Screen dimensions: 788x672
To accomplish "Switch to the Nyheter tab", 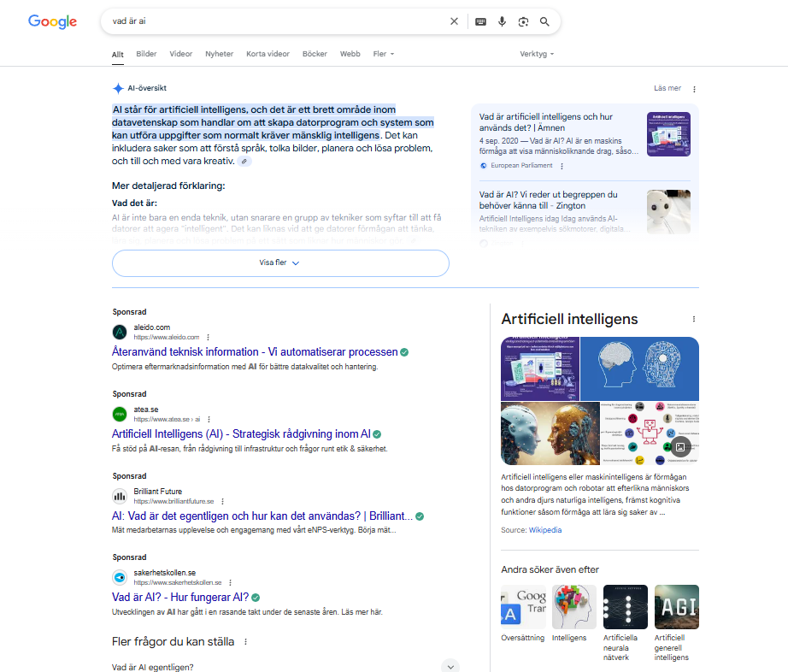I will 219,54.
